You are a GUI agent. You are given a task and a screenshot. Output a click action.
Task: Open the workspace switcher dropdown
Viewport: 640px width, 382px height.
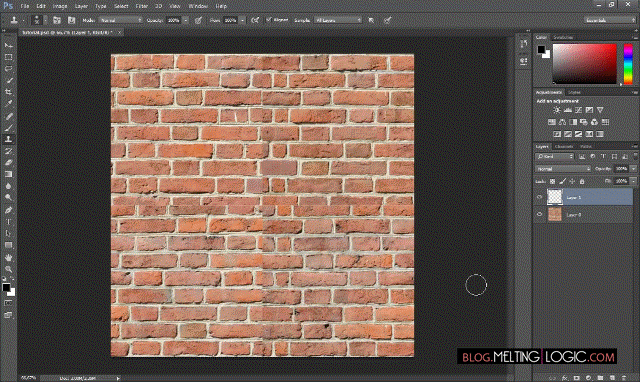[610, 20]
